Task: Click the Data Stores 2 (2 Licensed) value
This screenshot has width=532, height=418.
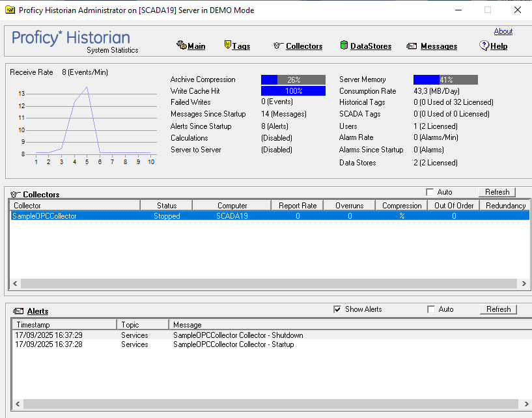Action: pos(436,163)
